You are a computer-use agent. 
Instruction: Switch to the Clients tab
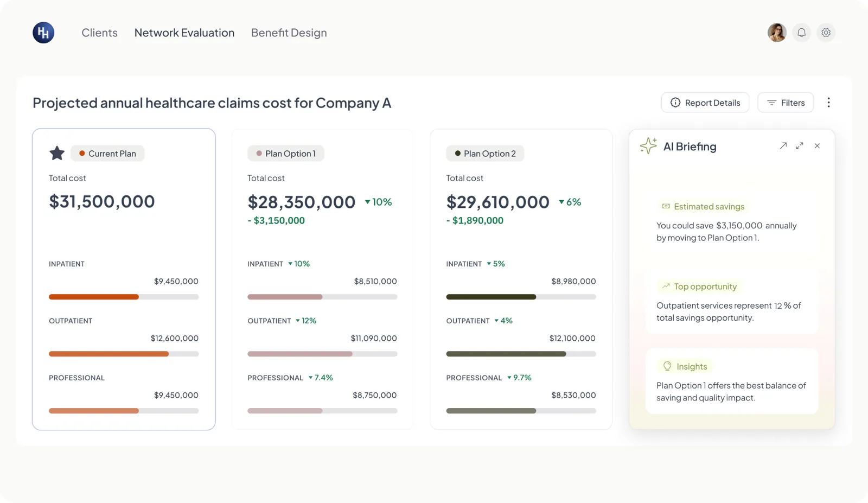(x=99, y=33)
